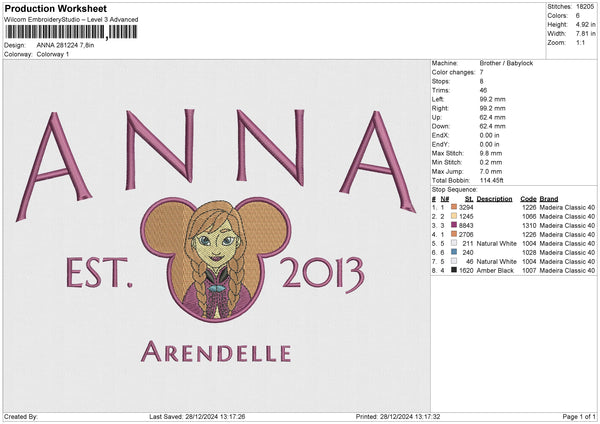The height and width of the screenshot is (424, 600).
Task: Click the Stops label
Action: (x=440, y=81)
